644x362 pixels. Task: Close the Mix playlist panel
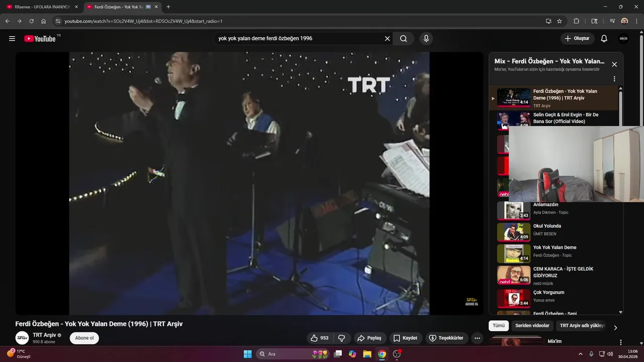(x=614, y=64)
